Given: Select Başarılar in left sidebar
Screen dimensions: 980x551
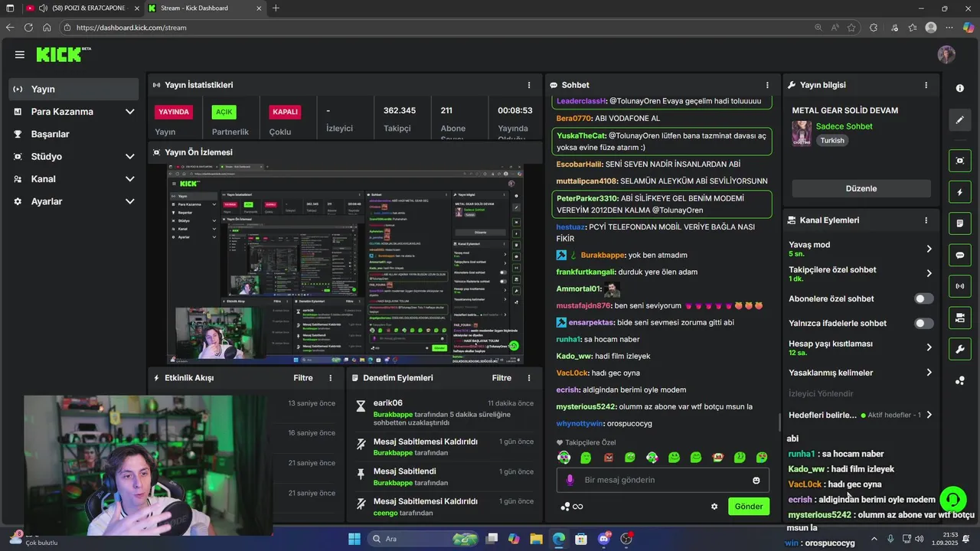Looking at the screenshot, I should point(74,134).
